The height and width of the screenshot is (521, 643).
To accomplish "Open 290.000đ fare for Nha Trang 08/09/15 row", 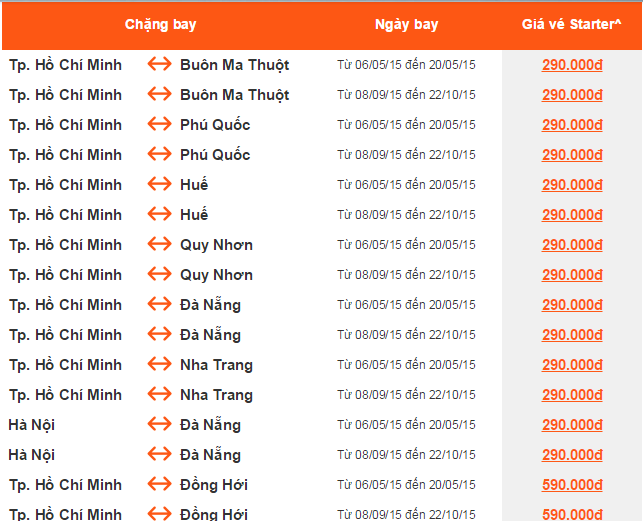I will [572, 395].
